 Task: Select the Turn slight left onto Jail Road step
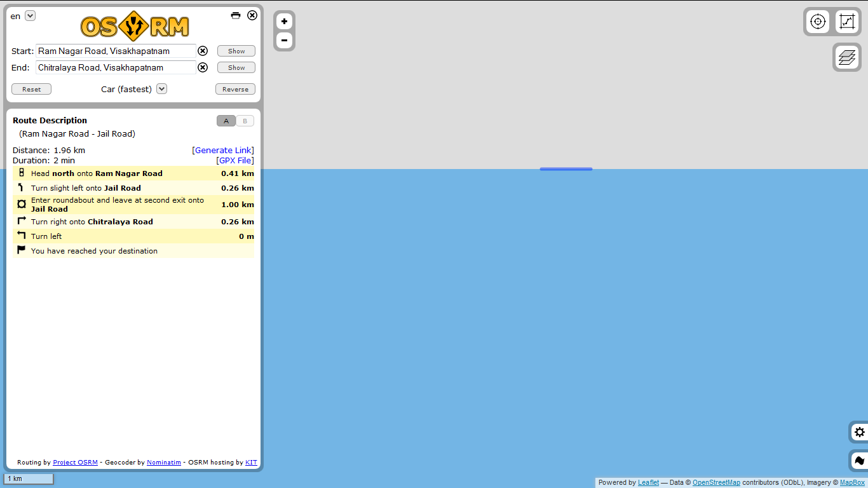coord(133,187)
